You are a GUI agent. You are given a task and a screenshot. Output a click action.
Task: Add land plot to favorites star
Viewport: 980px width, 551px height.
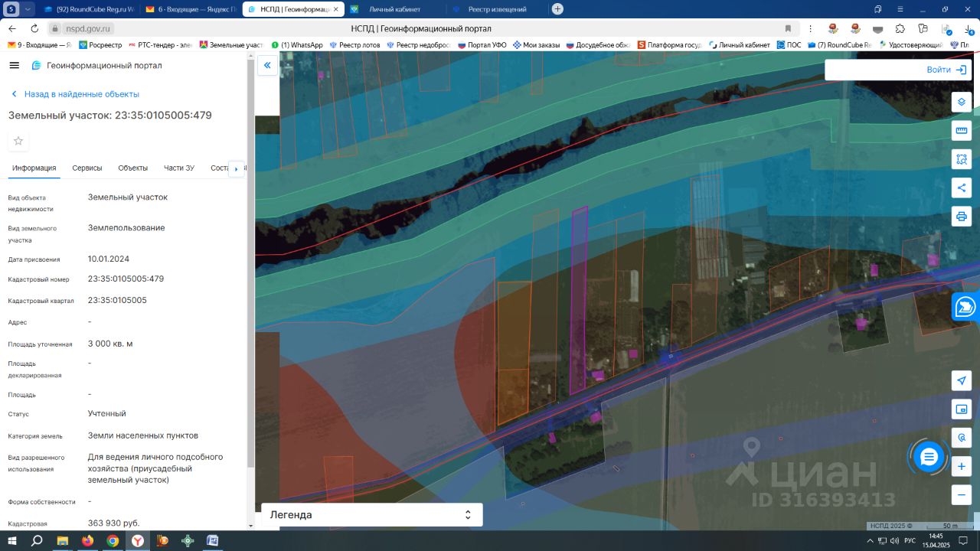point(18,141)
